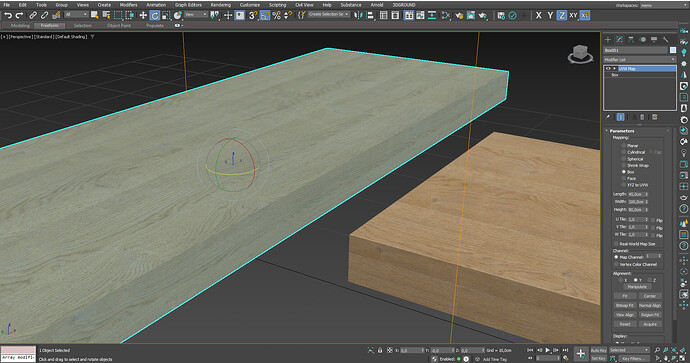Open the Hierarchy command panel tab

(631, 40)
